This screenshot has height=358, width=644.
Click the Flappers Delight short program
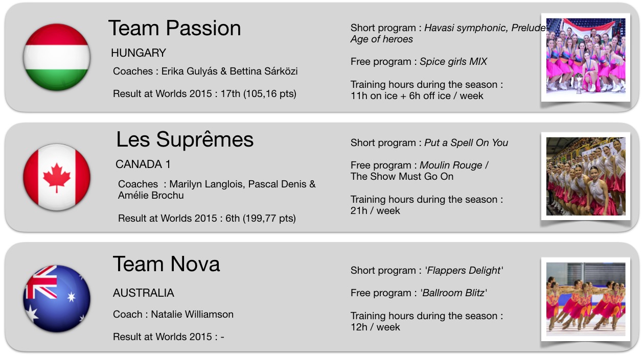click(464, 271)
